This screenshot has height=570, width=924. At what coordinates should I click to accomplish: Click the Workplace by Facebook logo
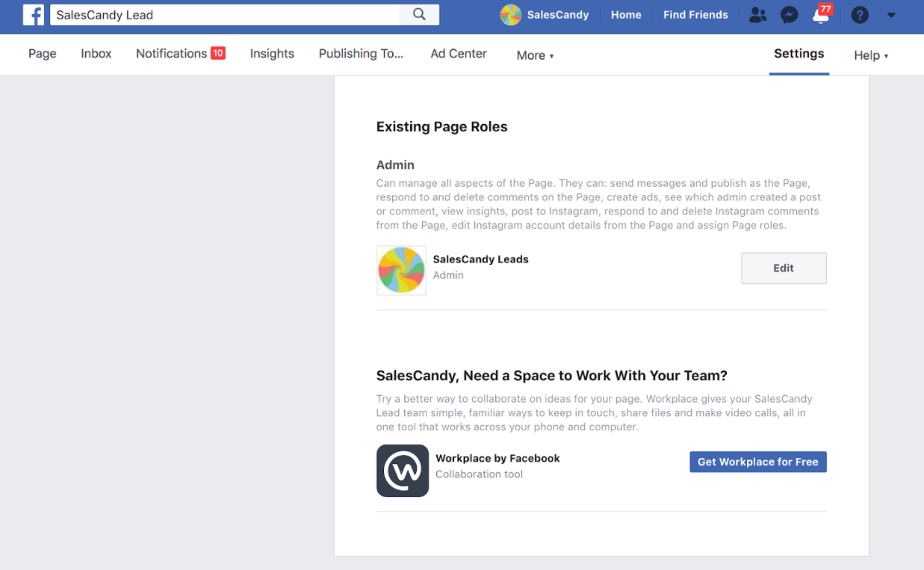[403, 471]
